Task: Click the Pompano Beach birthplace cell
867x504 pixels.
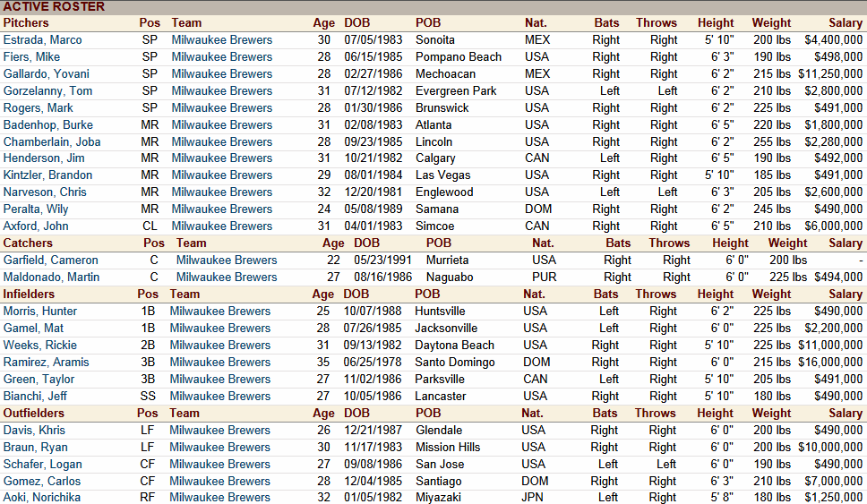Action: (459, 57)
